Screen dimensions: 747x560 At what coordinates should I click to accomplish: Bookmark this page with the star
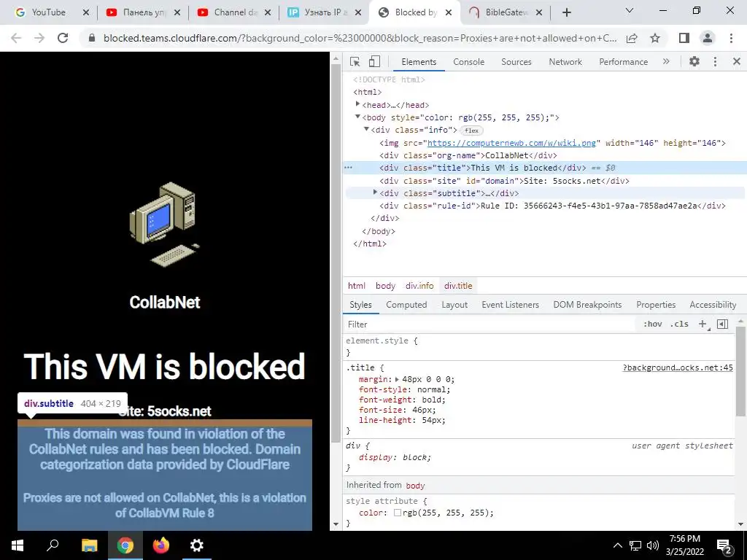coord(655,38)
